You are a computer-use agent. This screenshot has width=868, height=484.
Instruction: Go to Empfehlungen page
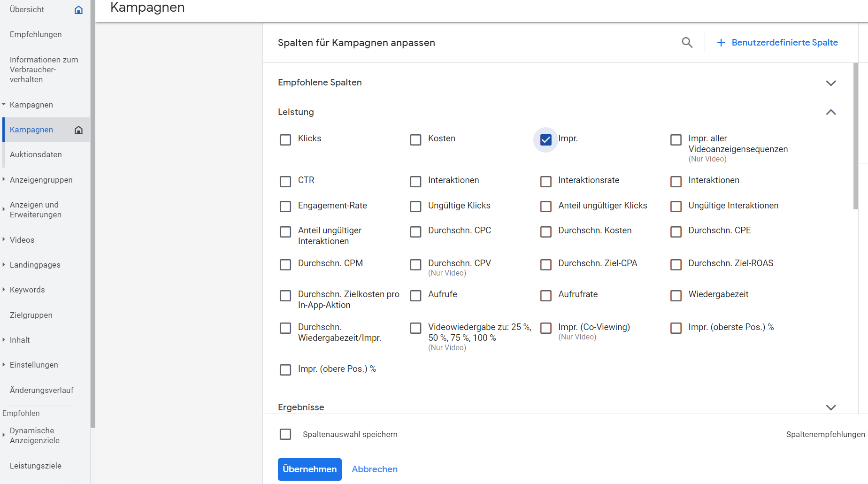[36, 34]
